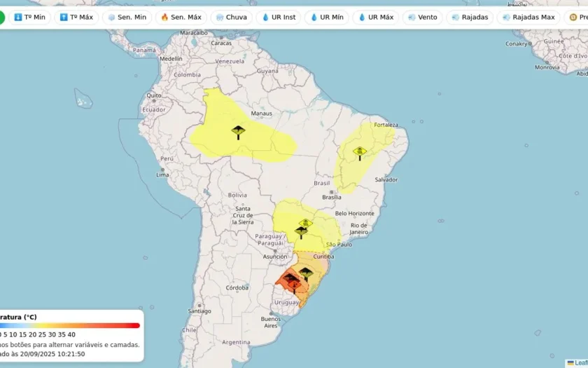Open the orange-red diamond marker north of Uruguay
The width and height of the screenshot is (588, 368).
pos(295,287)
